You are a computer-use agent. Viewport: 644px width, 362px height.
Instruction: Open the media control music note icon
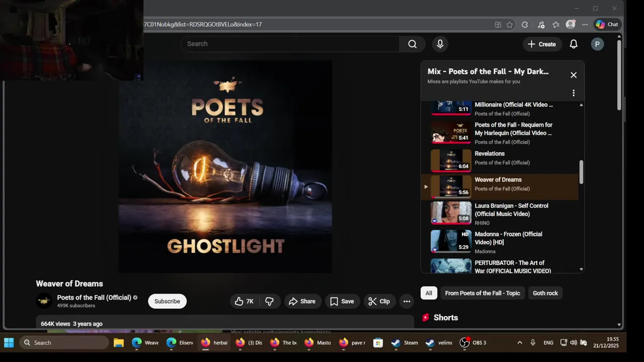[x=541, y=25]
